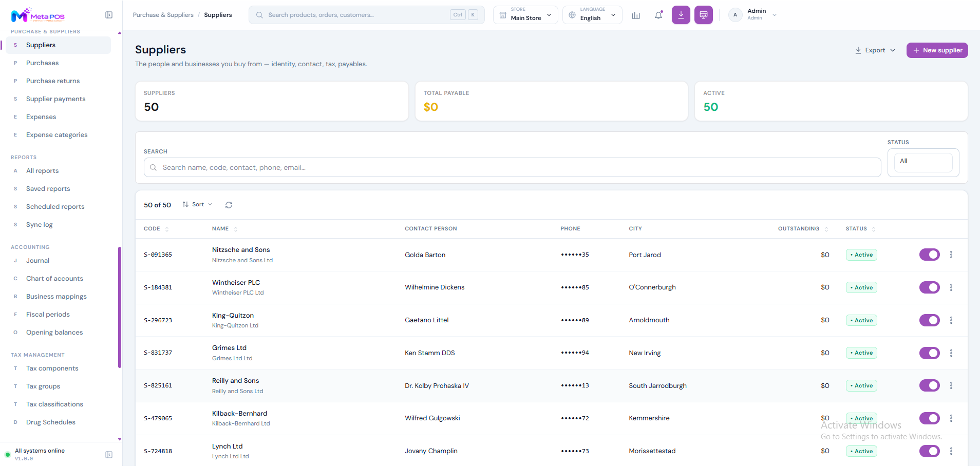The image size is (980, 467).
Task: Open the Nitzsche and Sons supplier name
Action: (x=241, y=250)
